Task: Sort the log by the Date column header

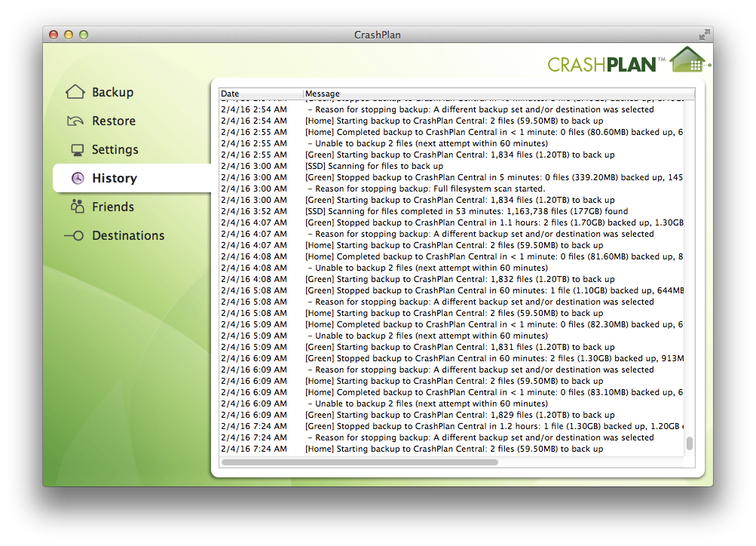Action: coord(261,94)
